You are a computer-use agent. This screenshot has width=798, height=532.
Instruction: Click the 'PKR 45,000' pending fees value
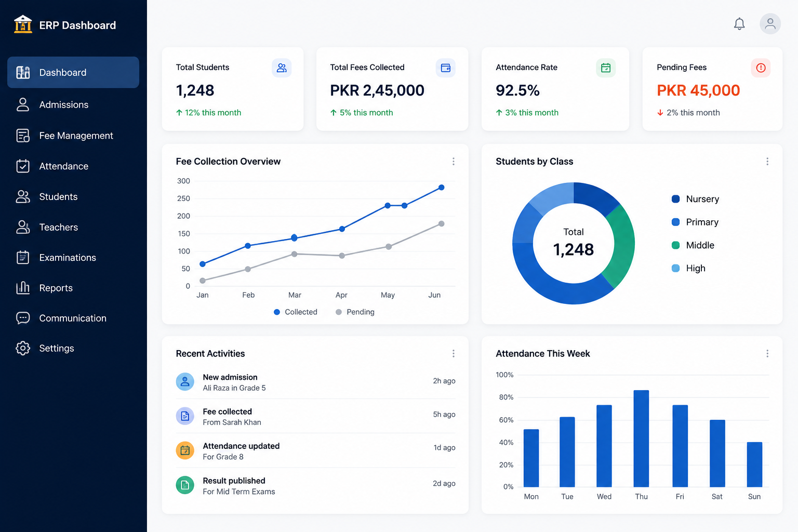(698, 90)
